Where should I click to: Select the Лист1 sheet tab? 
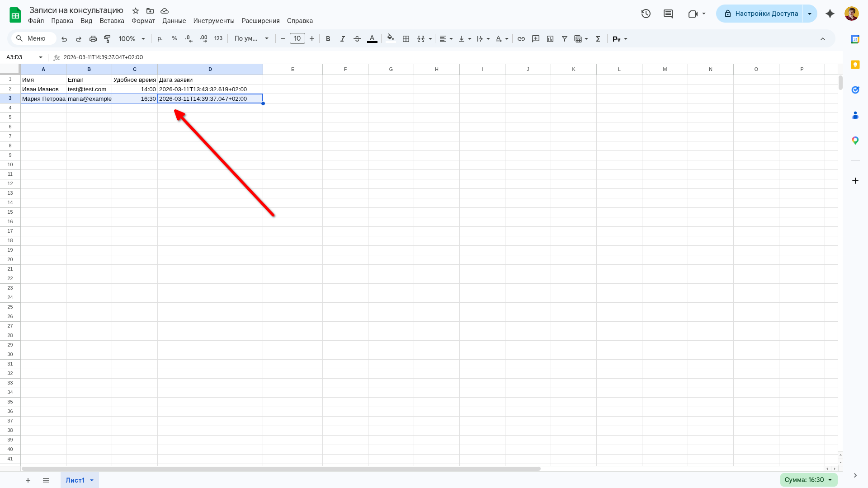(x=75, y=480)
